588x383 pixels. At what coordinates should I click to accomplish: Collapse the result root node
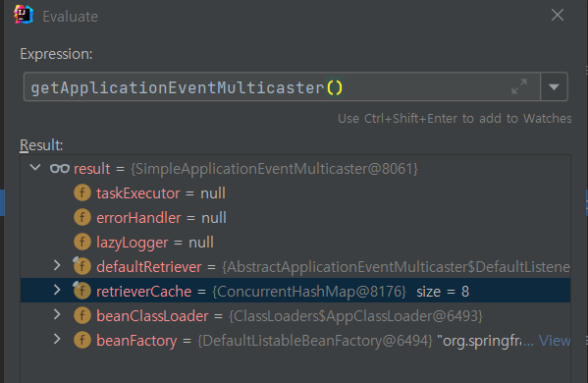pyautogui.click(x=35, y=168)
